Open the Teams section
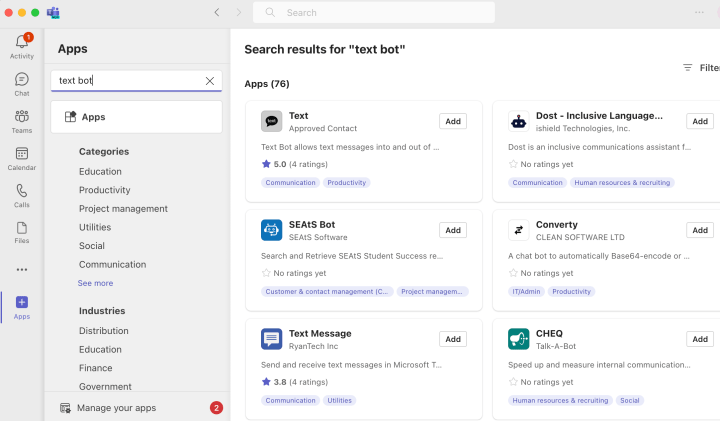720x421 pixels. click(x=22, y=122)
